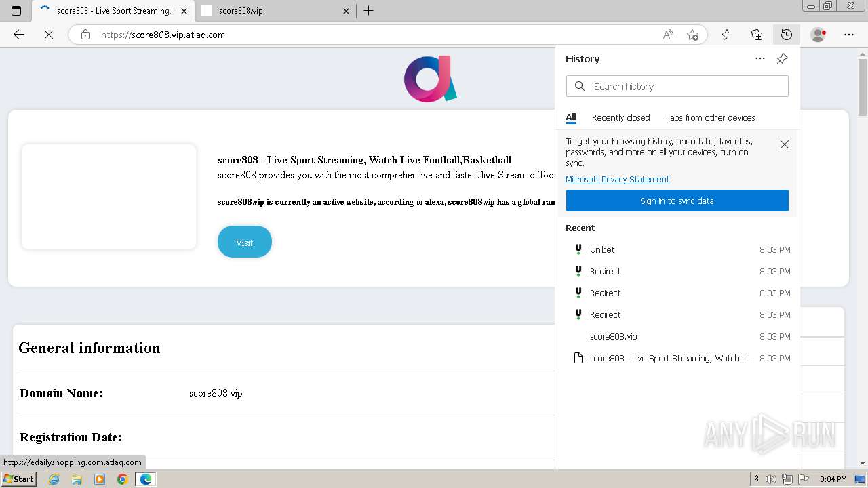Go back to the previous page
868x488 pixels.
(x=19, y=35)
